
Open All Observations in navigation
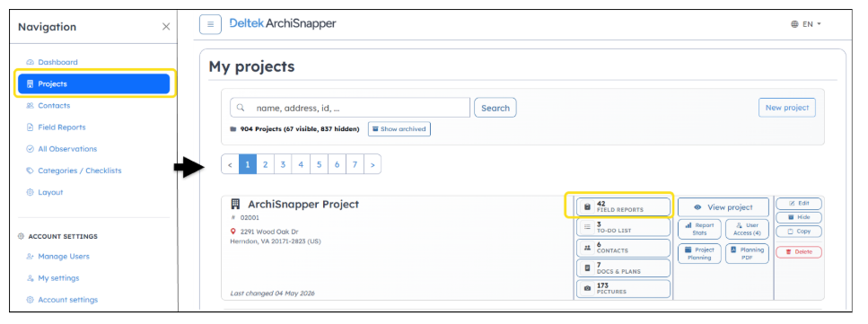click(61, 148)
